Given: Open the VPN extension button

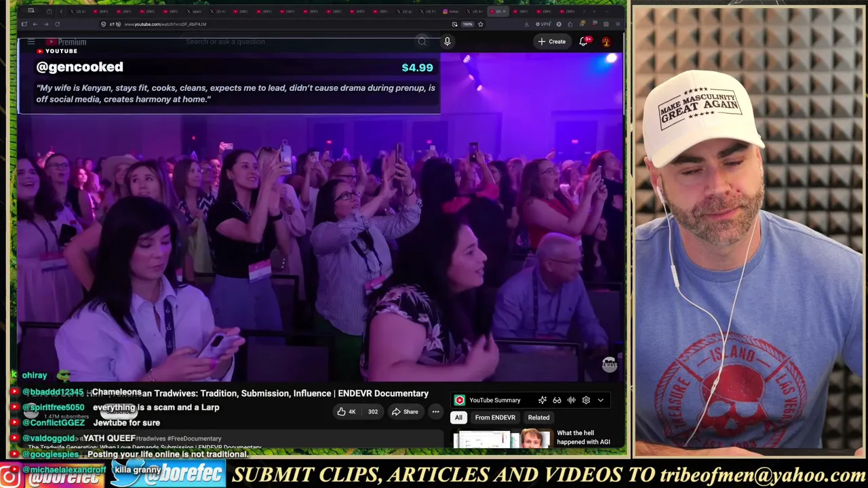Looking at the screenshot, I should coord(545,24).
